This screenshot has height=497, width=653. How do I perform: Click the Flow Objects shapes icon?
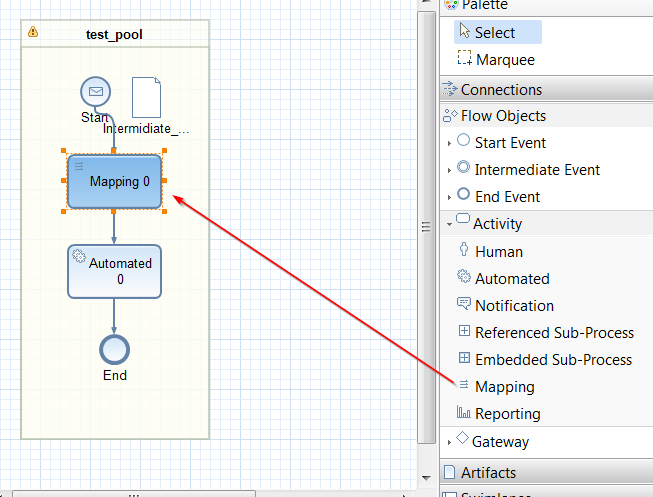pyautogui.click(x=450, y=115)
